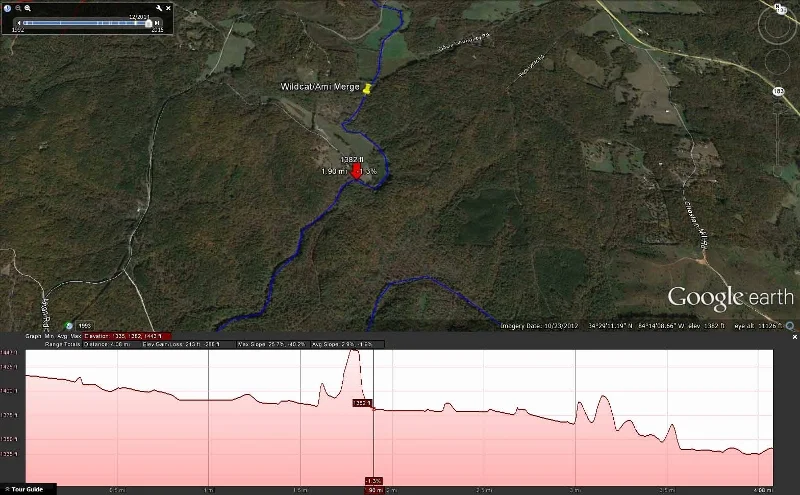Click the time slider thumb handle

tap(148, 23)
